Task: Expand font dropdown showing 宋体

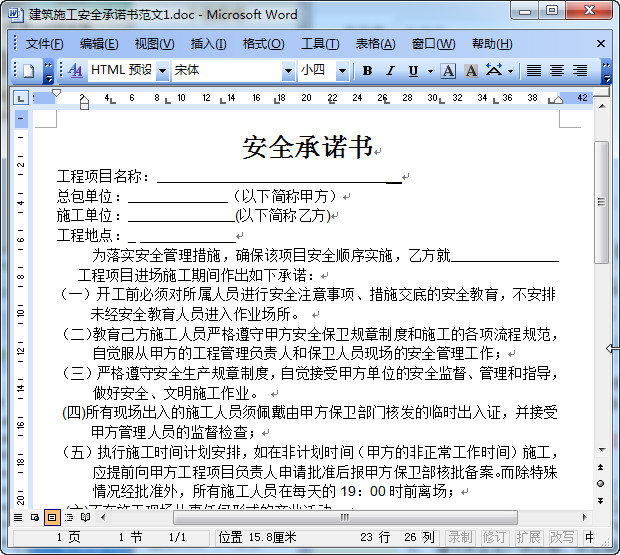Action: tap(289, 71)
